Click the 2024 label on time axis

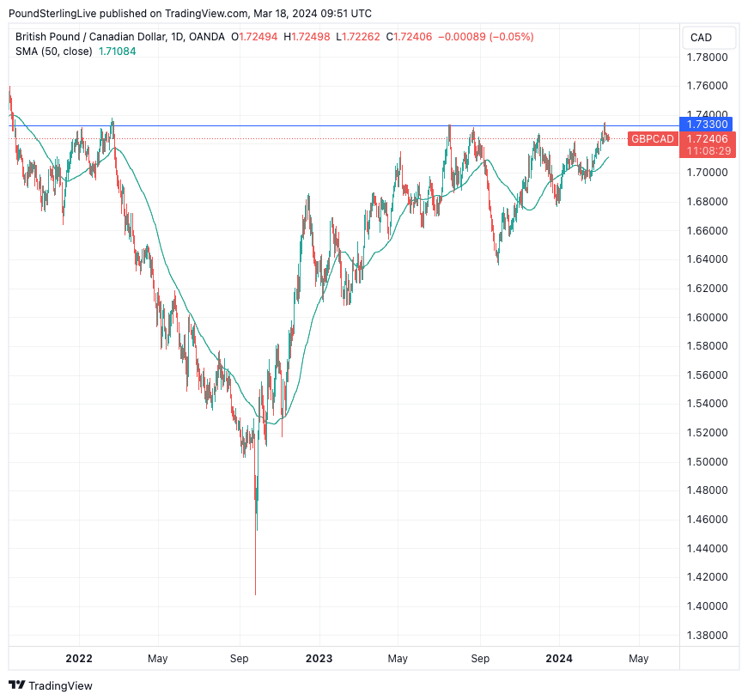pyautogui.click(x=559, y=659)
